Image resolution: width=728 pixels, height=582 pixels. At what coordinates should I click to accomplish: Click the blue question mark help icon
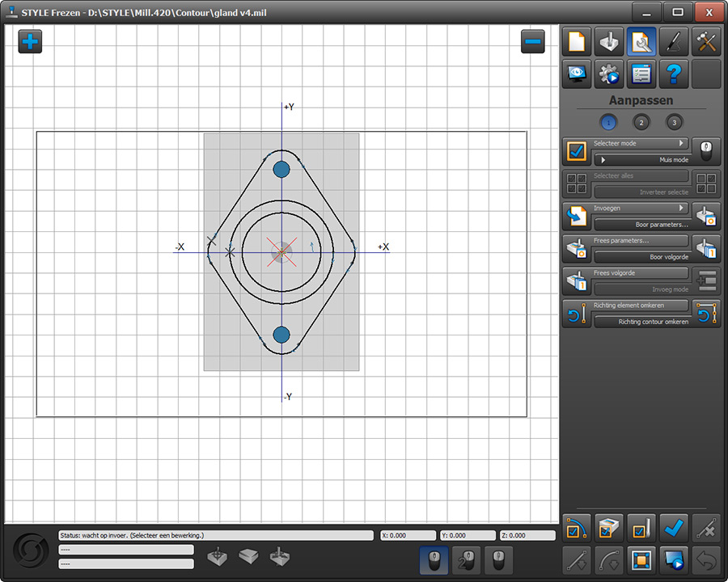674,74
